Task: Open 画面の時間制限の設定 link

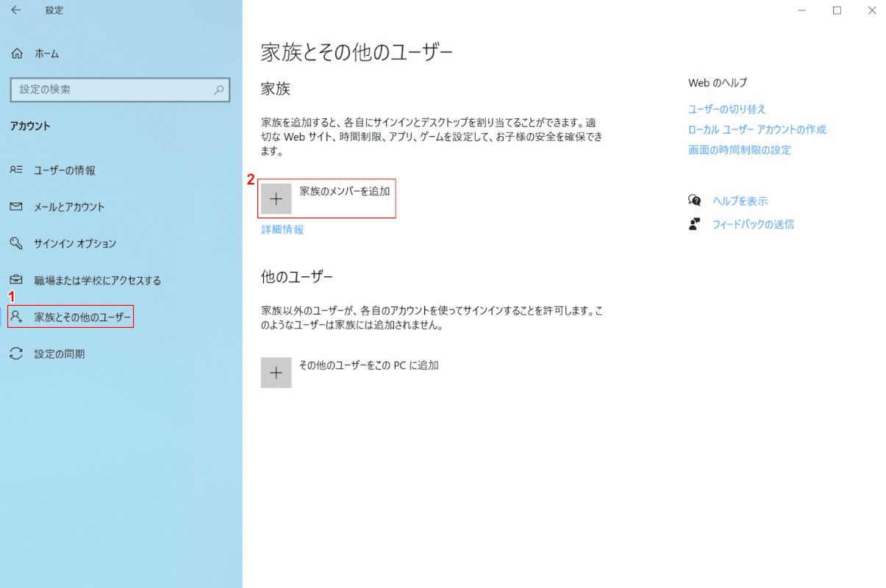Action: coord(740,150)
